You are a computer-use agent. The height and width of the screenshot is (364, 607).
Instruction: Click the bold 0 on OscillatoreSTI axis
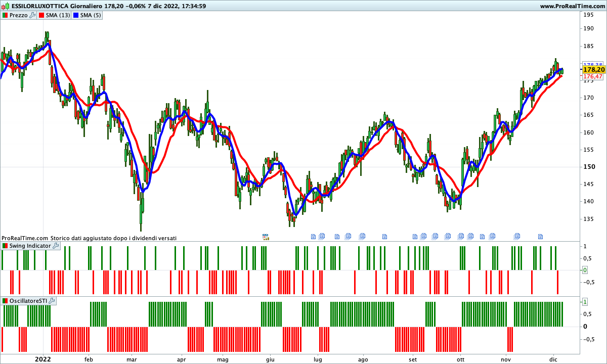tap(585, 326)
